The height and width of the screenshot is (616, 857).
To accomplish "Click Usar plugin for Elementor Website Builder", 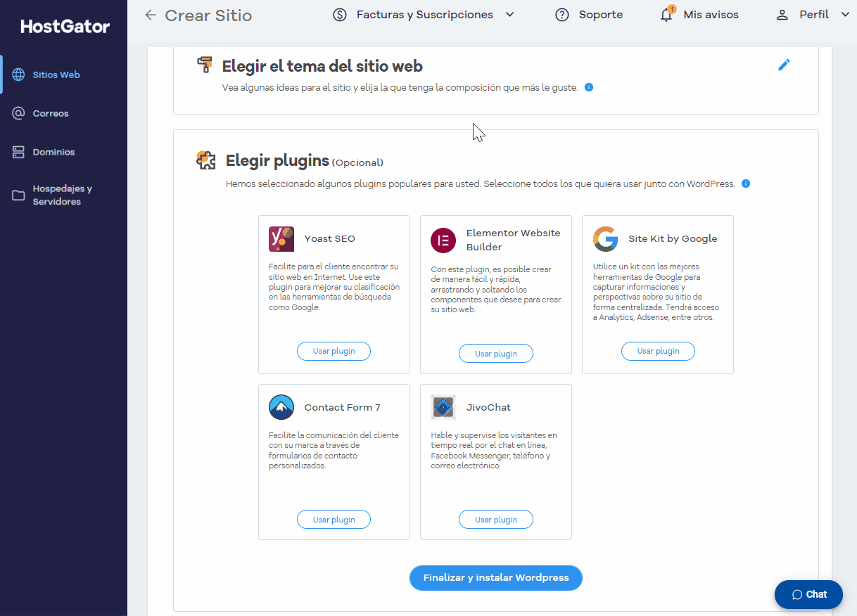I will (496, 354).
